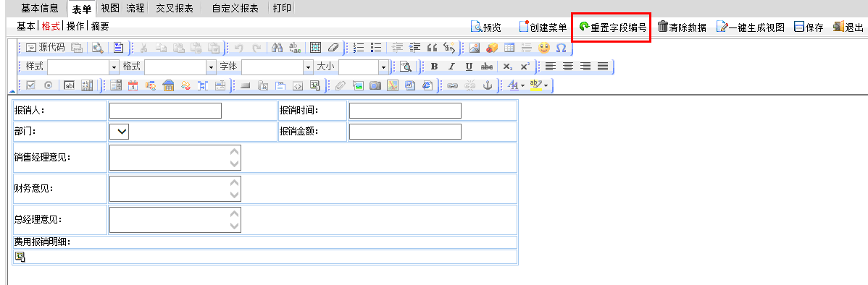
Task: Insert an image via the picture icon
Action: click(x=474, y=48)
